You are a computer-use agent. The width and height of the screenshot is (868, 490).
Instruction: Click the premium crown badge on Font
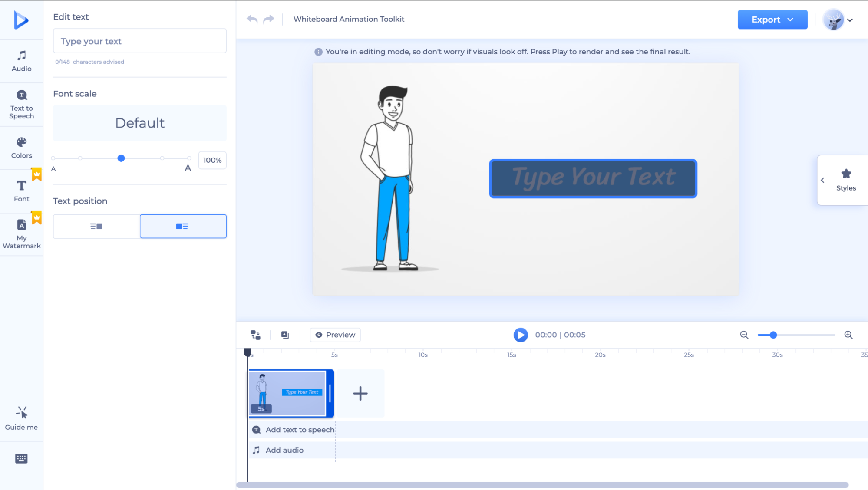tap(36, 174)
